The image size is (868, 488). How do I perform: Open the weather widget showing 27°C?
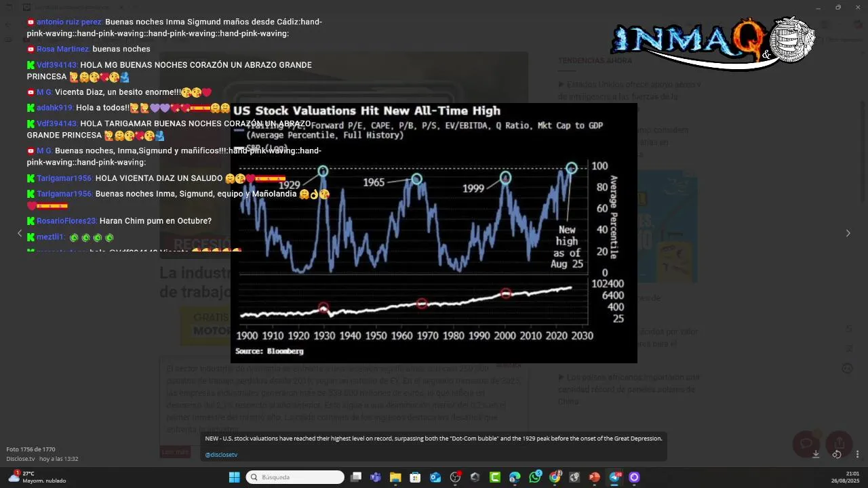point(37,477)
